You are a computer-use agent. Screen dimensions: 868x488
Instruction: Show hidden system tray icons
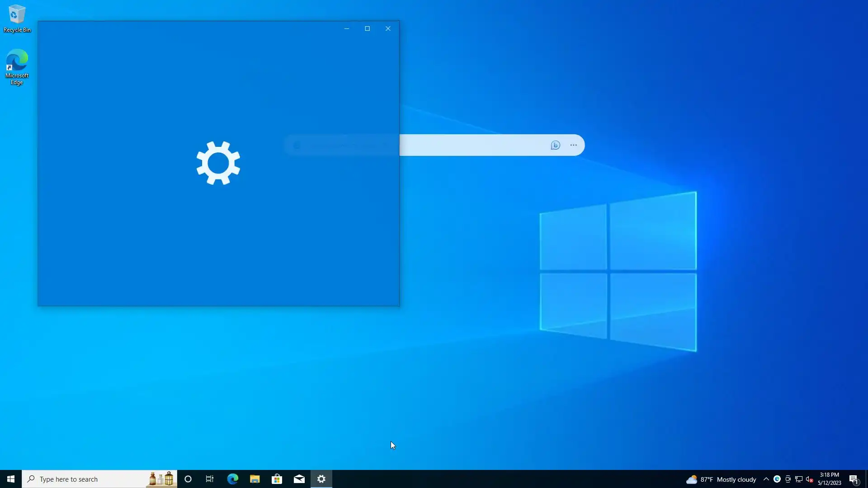tap(766, 479)
